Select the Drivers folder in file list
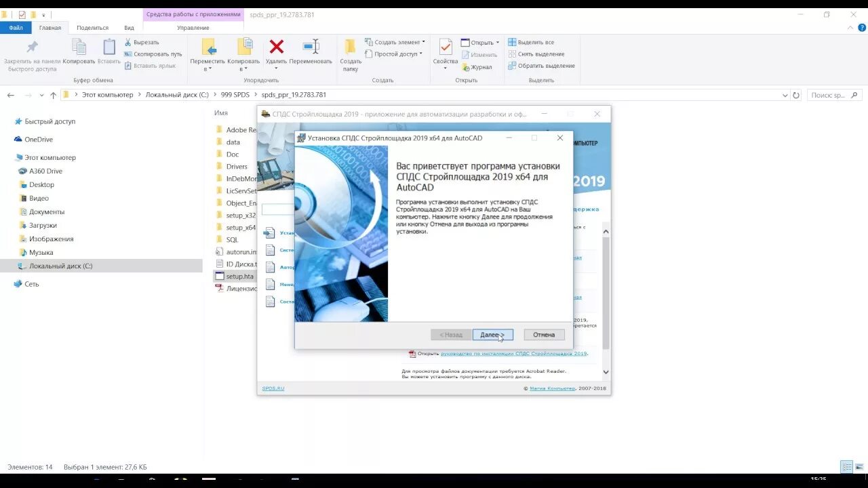This screenshot has width=868, height=488. [236, 167]
